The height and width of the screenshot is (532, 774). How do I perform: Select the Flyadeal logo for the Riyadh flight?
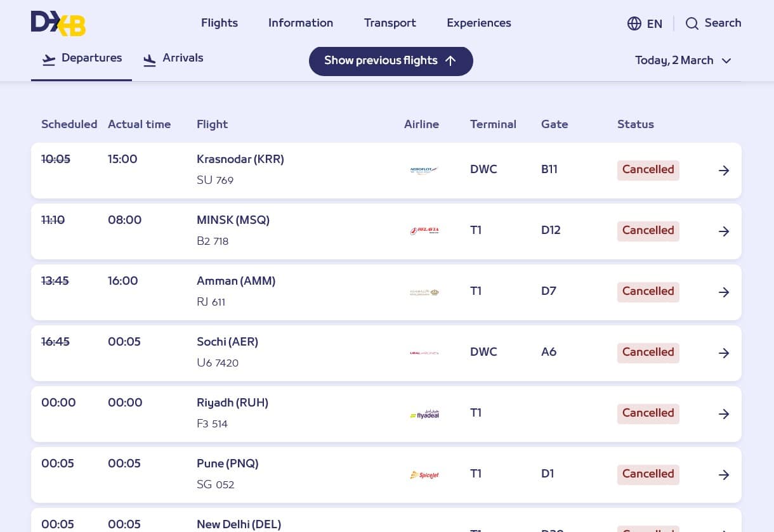tap(424, 414)
